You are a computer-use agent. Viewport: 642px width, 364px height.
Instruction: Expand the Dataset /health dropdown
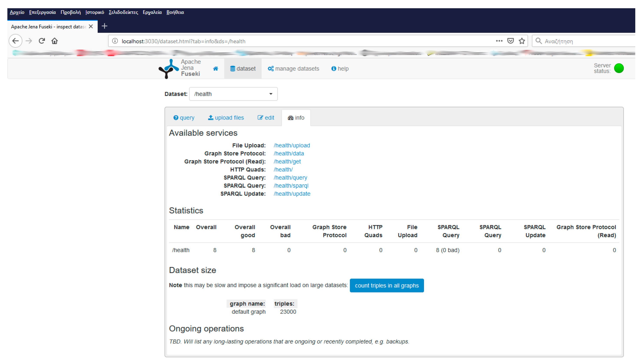coord(233,94)
